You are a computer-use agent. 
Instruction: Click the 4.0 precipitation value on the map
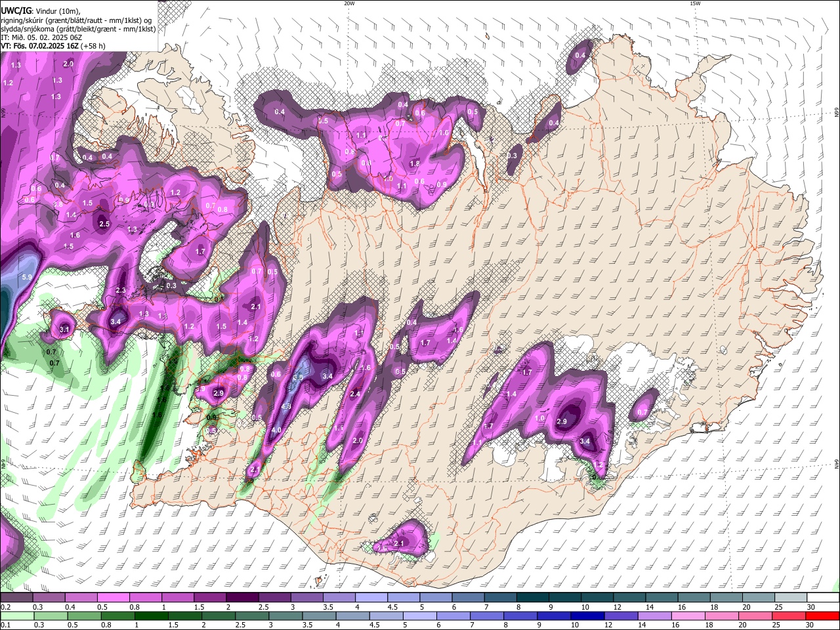click(276, 430)
